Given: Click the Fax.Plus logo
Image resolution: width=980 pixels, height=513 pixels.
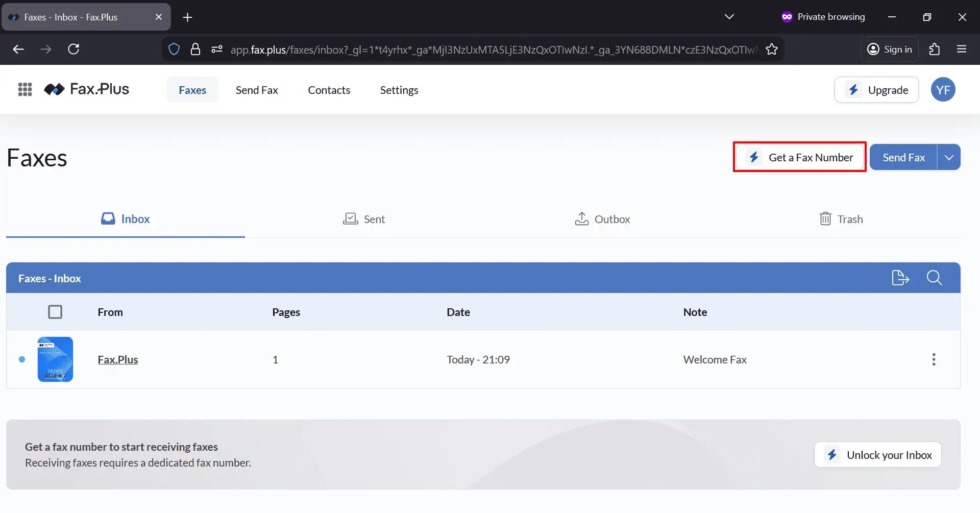Looking at the screenshot, I should click(86, 90).
